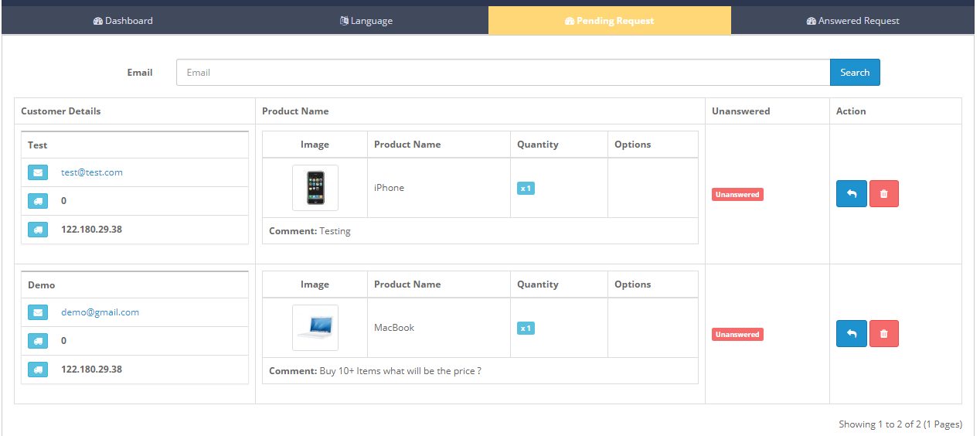The height and width of the screenshot is (436, 980).
Task: Click the 'Showing 1 to 2 of 2' text
Action: point(900,424)
